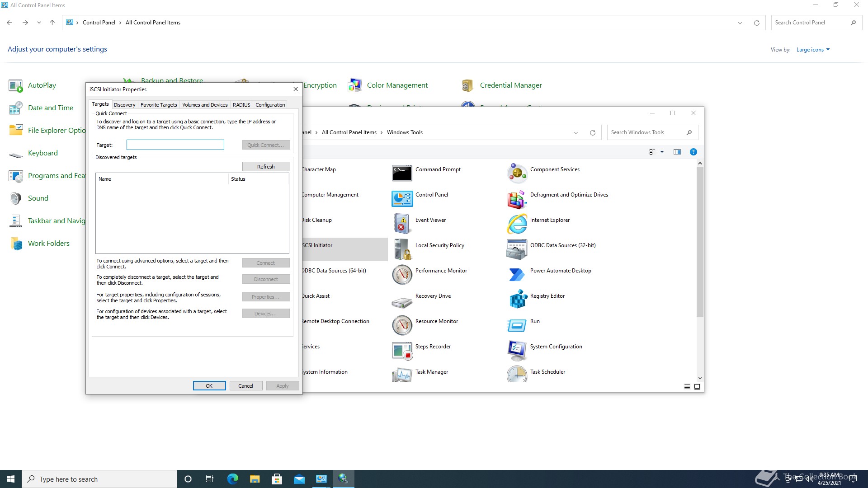Click Control Panel breadcrumb in address bar
The width and height of the screenshot is (868, 488).
click(99, 23)
